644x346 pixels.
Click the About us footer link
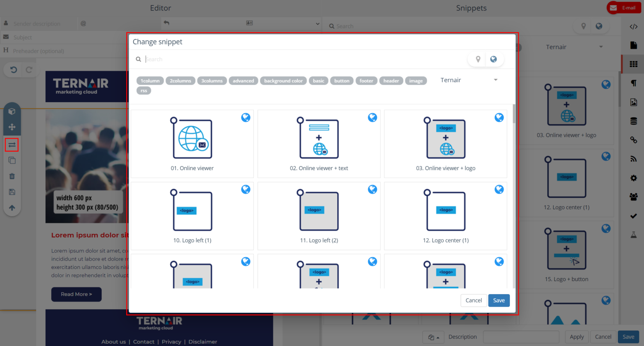114,342
